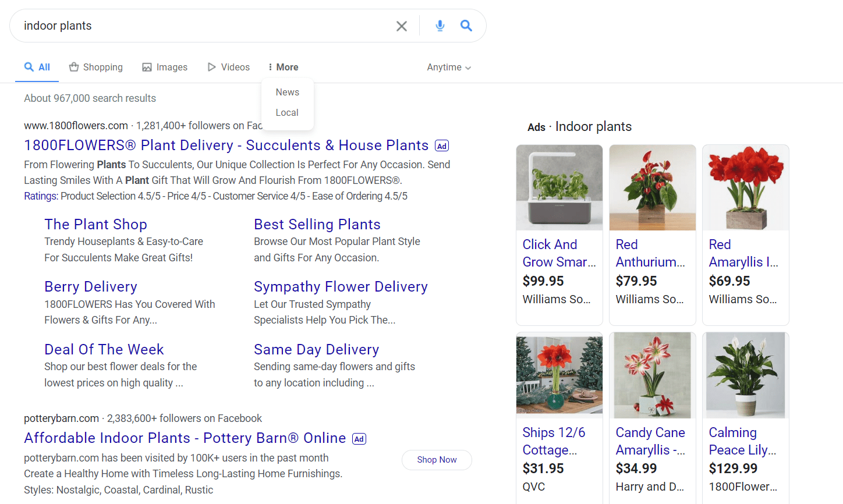Click the $34.99 price
The height and width of the screenshot is (504, 843).
pos(636,468)
